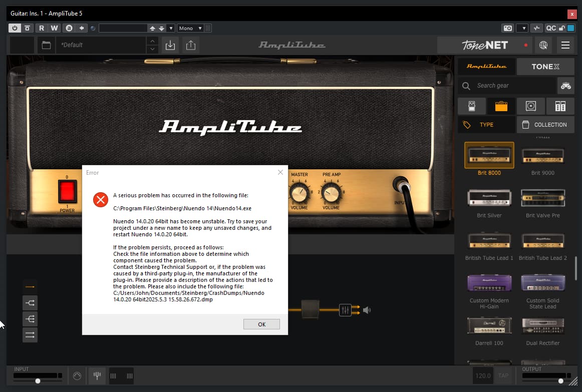Screen dimensions: 582x392
Task: Click the waveform activity icon
Action: 536,28
